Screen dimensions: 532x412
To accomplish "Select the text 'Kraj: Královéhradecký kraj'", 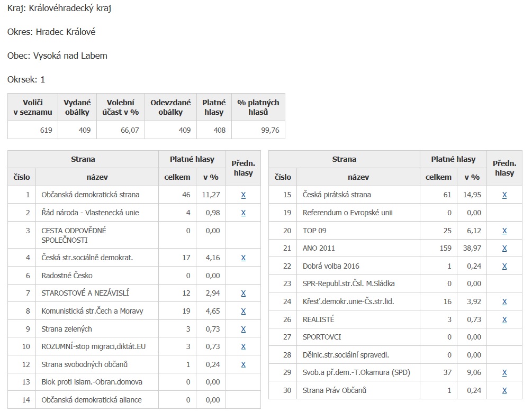I will coord(59,8).
